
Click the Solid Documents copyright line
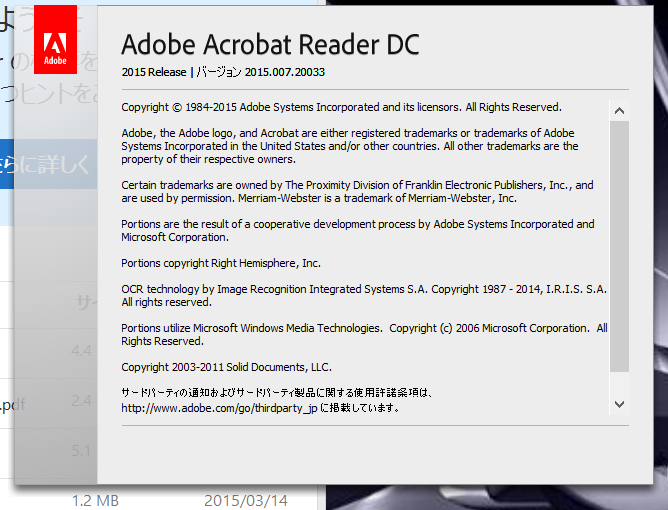[x=226, y=367]
